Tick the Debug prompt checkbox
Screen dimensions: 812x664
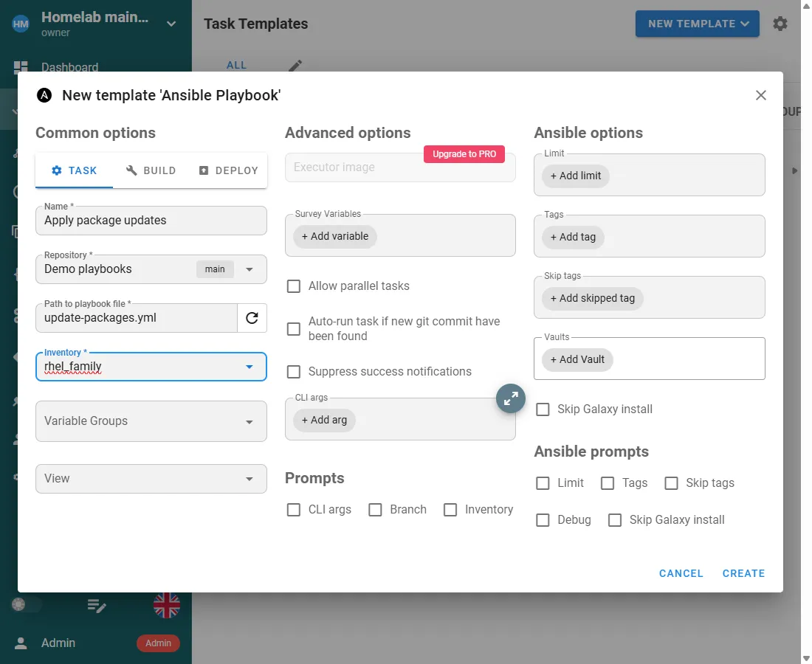[543, 519]
